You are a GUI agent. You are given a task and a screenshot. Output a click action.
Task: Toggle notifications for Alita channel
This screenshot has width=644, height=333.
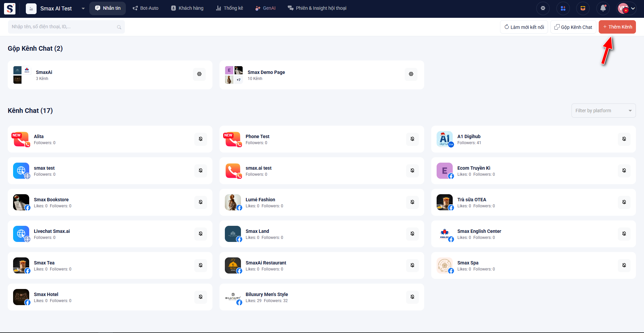tap(201, 139)
